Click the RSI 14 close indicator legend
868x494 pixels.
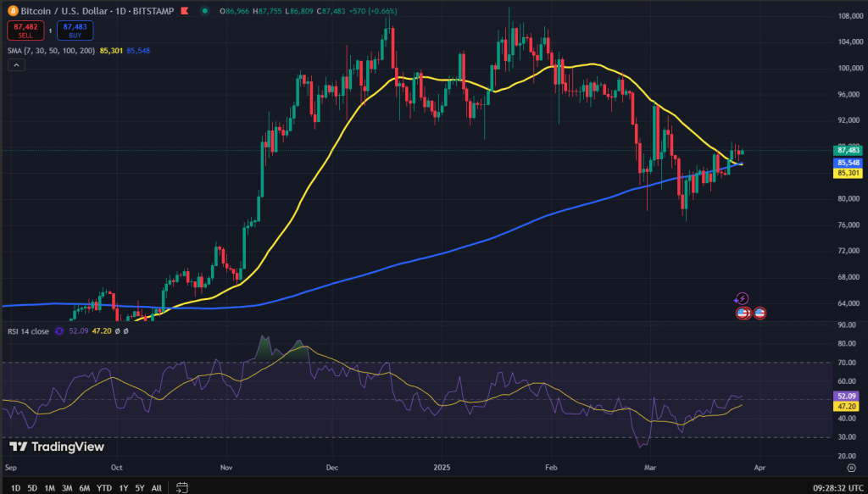28,331
